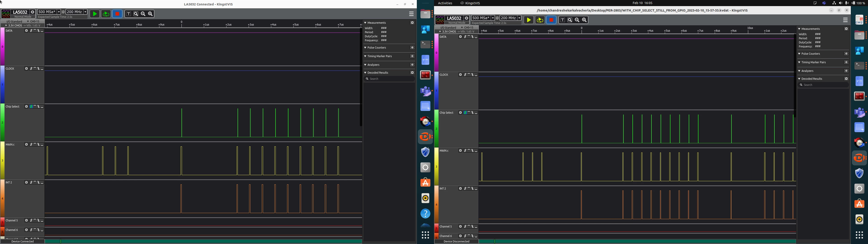The image size is (868, 244).
Task: Set rising edge trigger on Chip Select, right window
Action: point(465,113)
